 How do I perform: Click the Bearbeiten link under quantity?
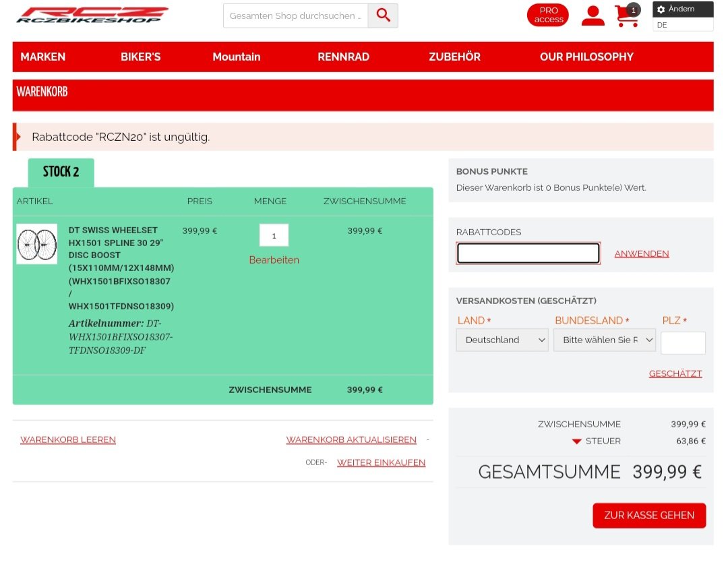[274, 260]
